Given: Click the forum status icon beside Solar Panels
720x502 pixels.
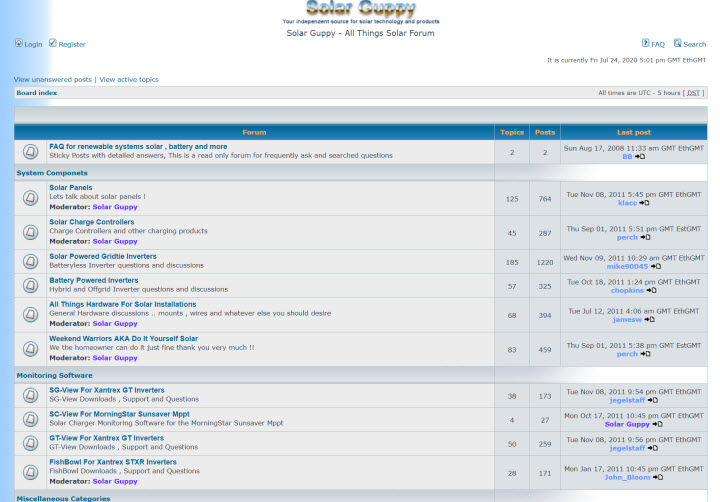Looking at the screenshot, I should click(x=31, y=198).
